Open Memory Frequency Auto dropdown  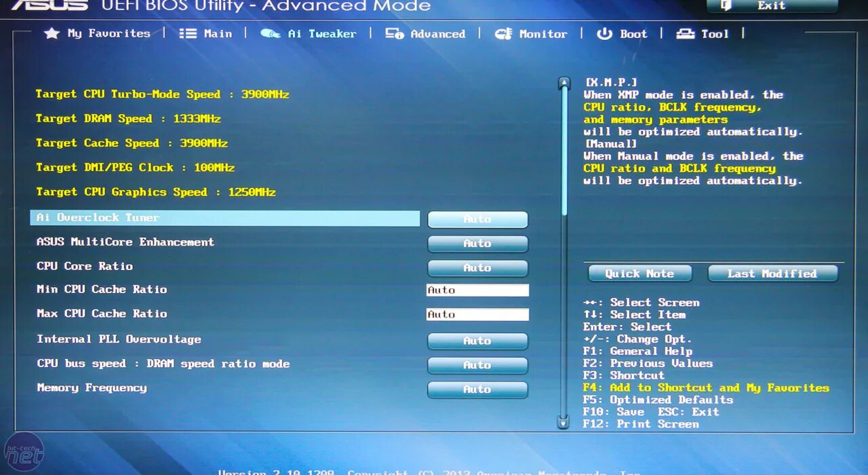click(x=477, y=389)
